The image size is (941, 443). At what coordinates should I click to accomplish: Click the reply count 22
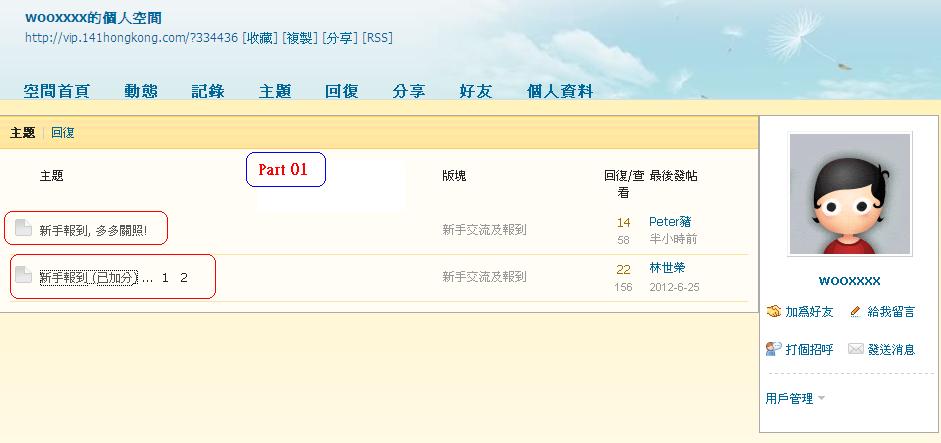pos(624,270)
